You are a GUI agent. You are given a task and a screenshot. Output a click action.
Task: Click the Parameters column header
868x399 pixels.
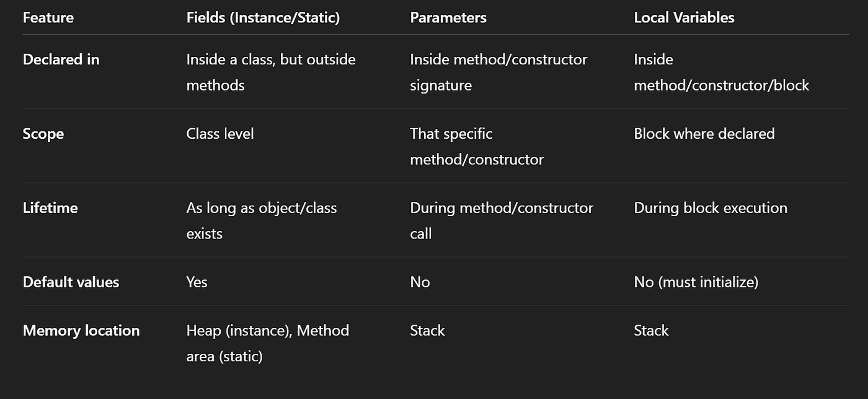point(448,18)
